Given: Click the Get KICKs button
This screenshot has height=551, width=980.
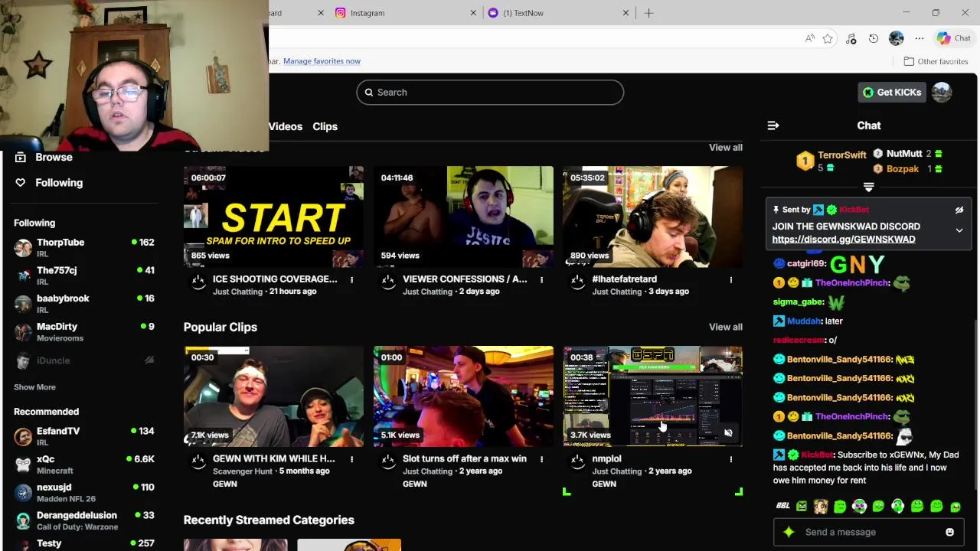Looking at the screenshot, I should pyautogui.click(x=892, y=93).
